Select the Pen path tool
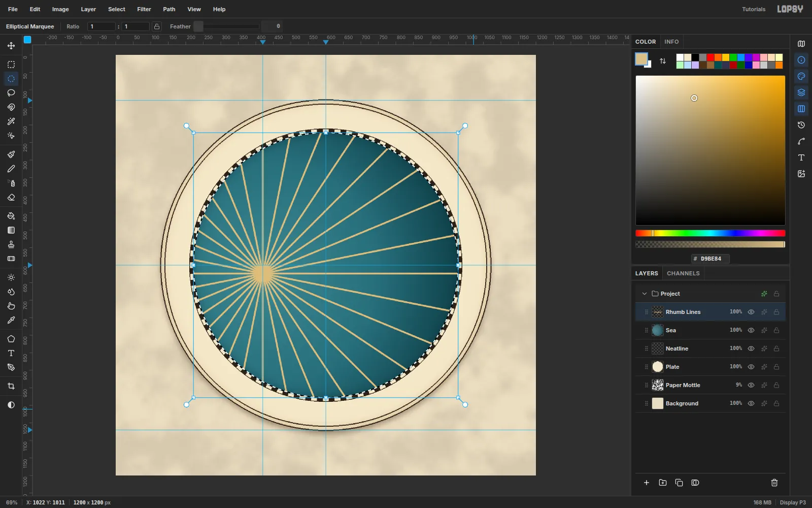Screen dimensions: 812x508 pos(11,367)
